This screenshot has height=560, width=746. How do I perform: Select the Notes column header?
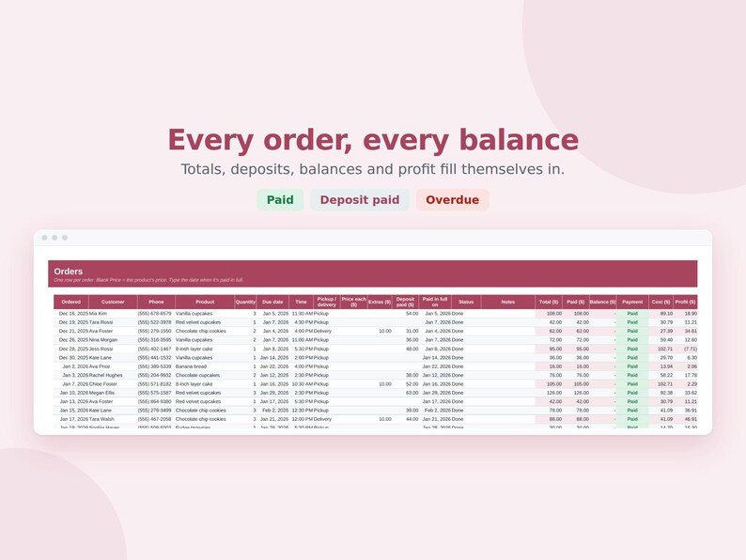pos(507,303)
